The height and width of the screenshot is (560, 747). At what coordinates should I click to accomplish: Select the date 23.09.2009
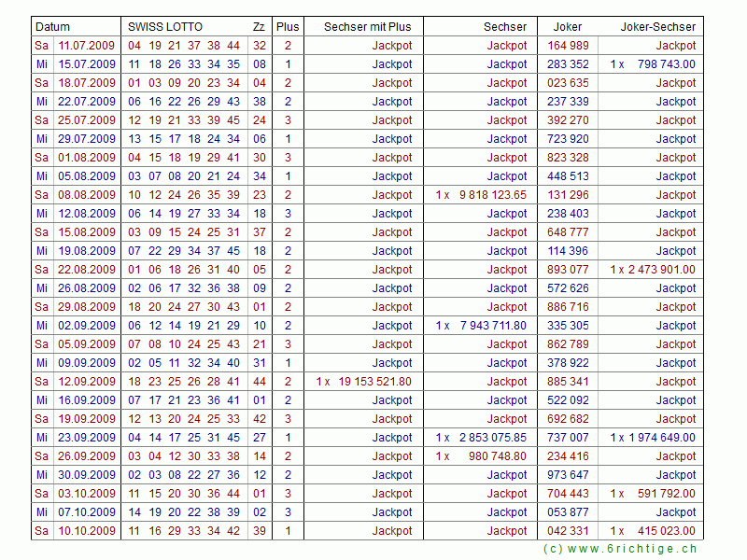[87, 438]
